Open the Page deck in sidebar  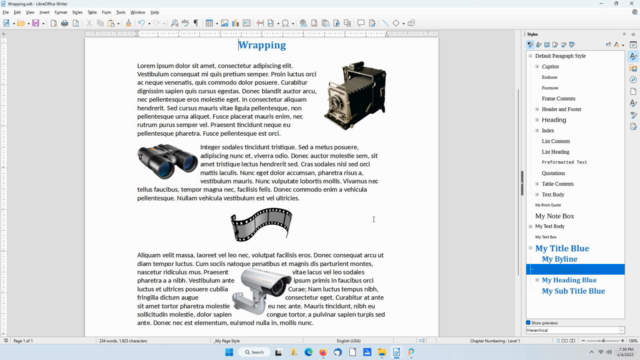coord(633,91)
